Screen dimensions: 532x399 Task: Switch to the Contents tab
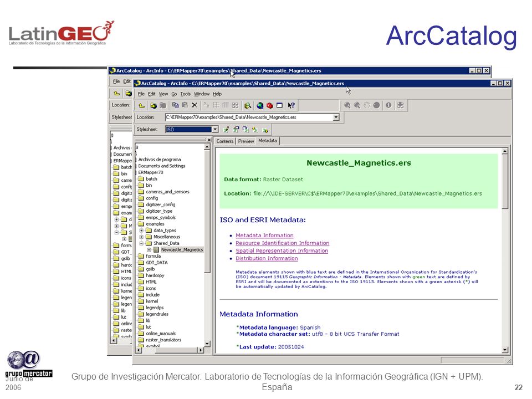tap(225, 141)
